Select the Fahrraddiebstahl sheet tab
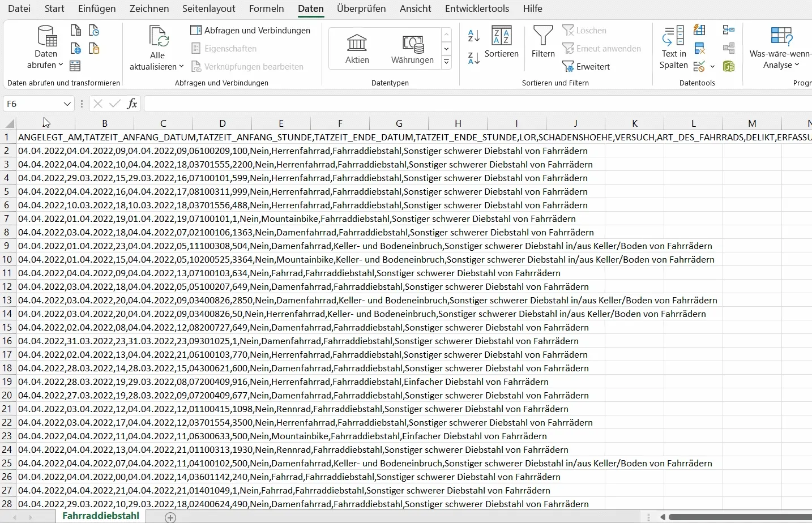The width and height of the screenshot is (812, 523). (101, 516)
